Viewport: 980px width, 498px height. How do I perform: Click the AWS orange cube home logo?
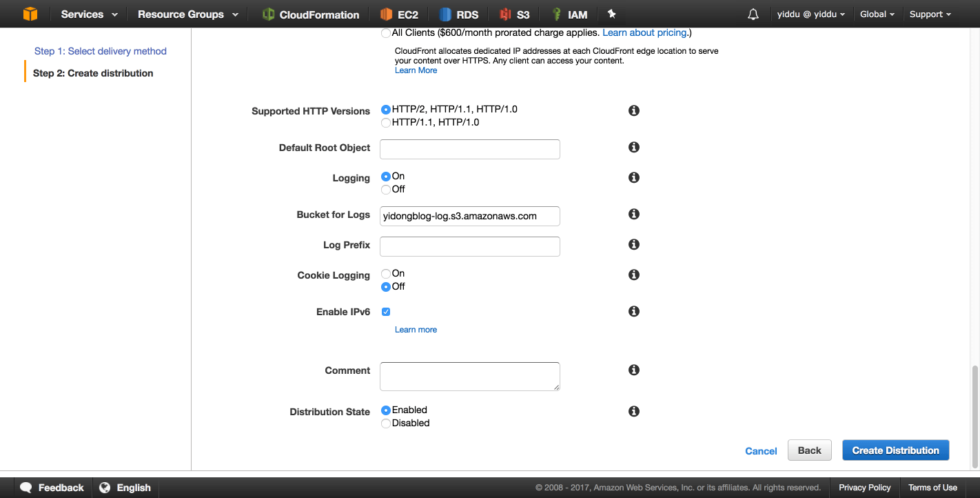30,14
